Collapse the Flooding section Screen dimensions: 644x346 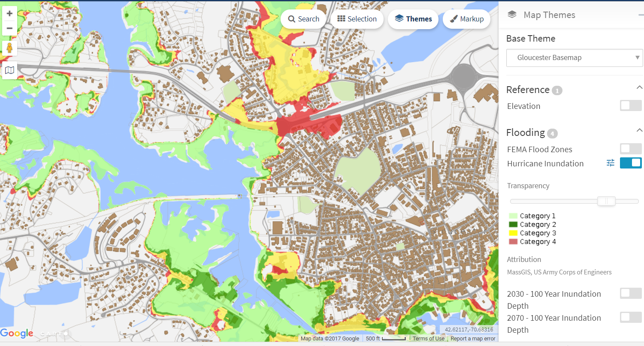click(x=639, y=130)
